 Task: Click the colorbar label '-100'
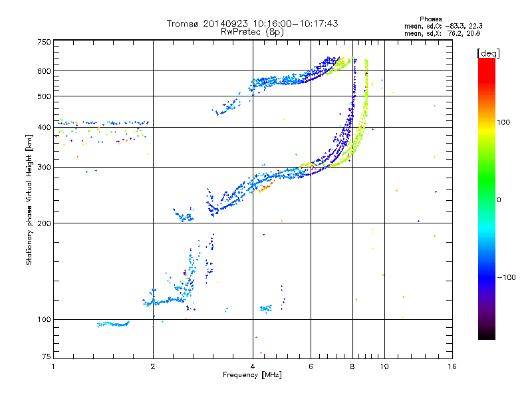click(x=506, y=277)
